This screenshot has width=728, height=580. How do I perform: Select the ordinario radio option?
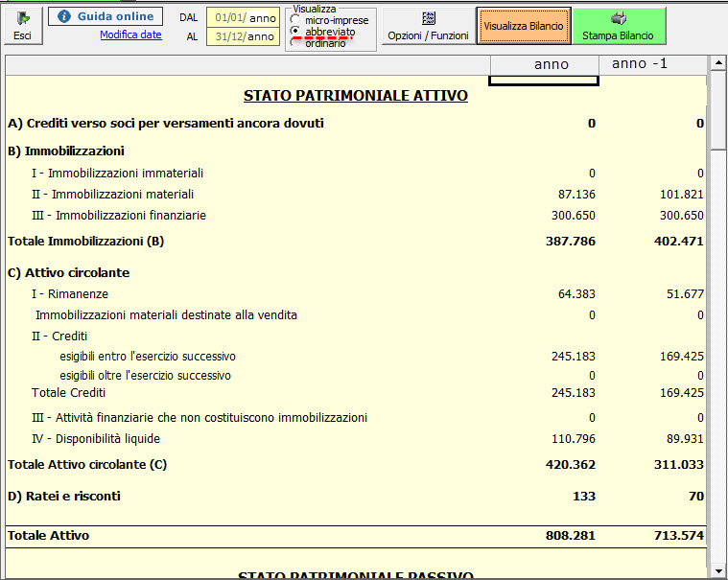pos(294,43)
